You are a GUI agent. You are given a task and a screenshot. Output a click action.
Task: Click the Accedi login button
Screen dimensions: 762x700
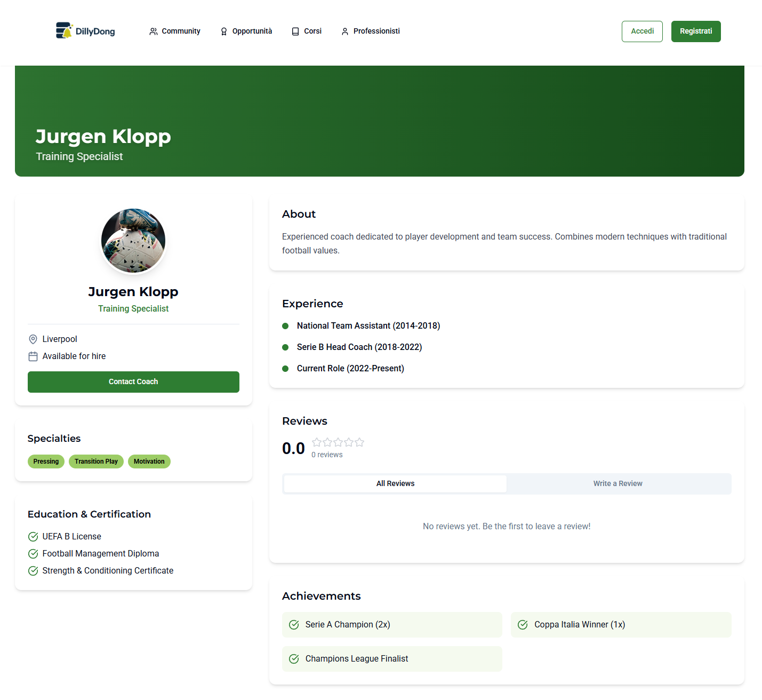(x=642, y=31)
